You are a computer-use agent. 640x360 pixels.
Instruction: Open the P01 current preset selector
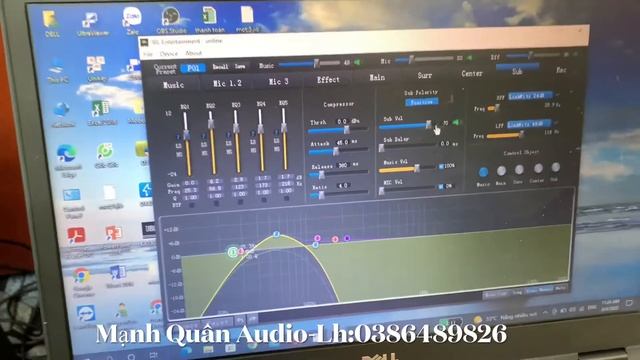point(193,68)
